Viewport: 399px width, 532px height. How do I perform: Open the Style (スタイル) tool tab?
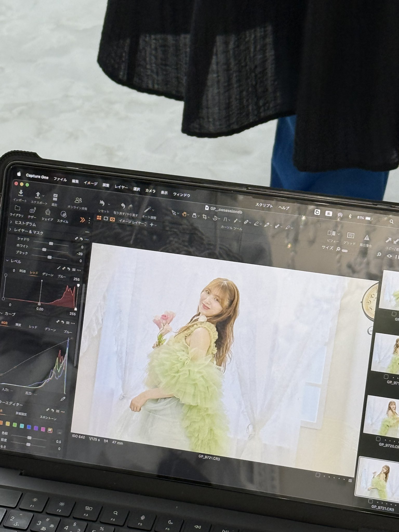click(63, 214)
